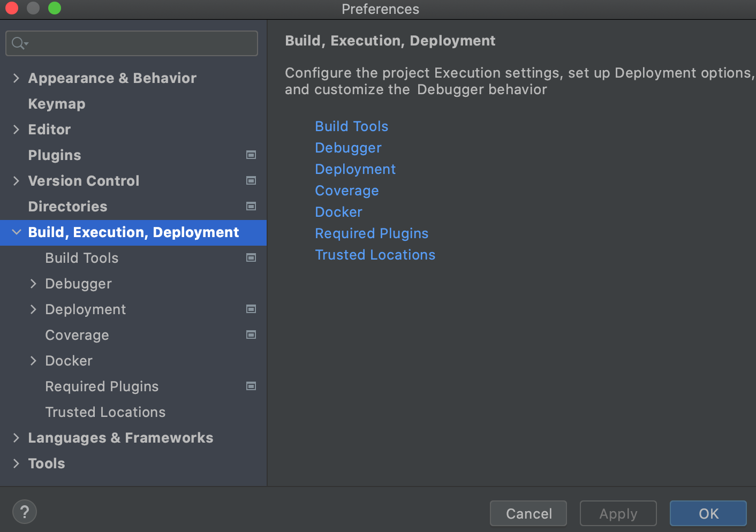The height and width of the screenshot is (532, 756).
Task: Click the settings icon beside Plugins
Action: [x=251, y=155]
